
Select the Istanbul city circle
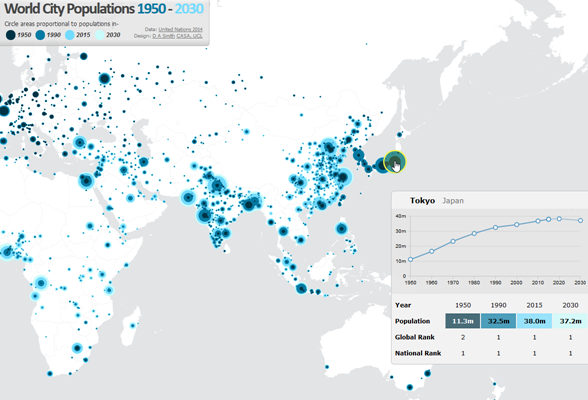[x=80, y=142]
